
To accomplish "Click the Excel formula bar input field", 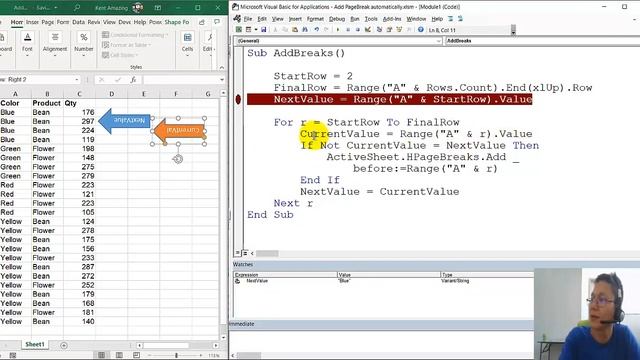I will click(x=181, y=80).
